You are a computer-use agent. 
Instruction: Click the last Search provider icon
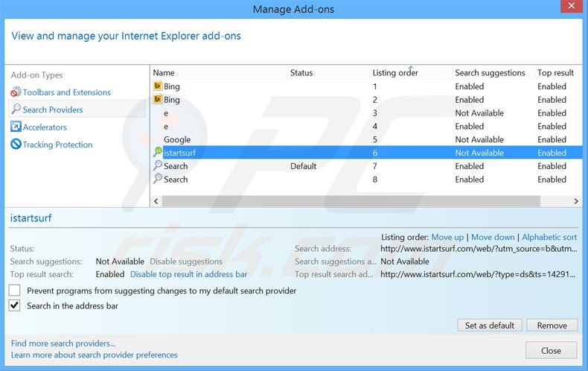tap(158, 180)
